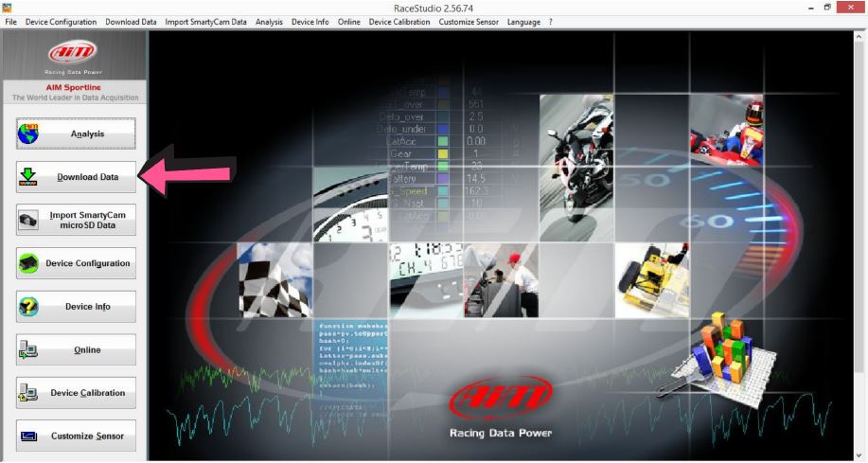This screenshot has width=868, height=463.
Task: Close the RaceStudio window
Action: (849, 8)
